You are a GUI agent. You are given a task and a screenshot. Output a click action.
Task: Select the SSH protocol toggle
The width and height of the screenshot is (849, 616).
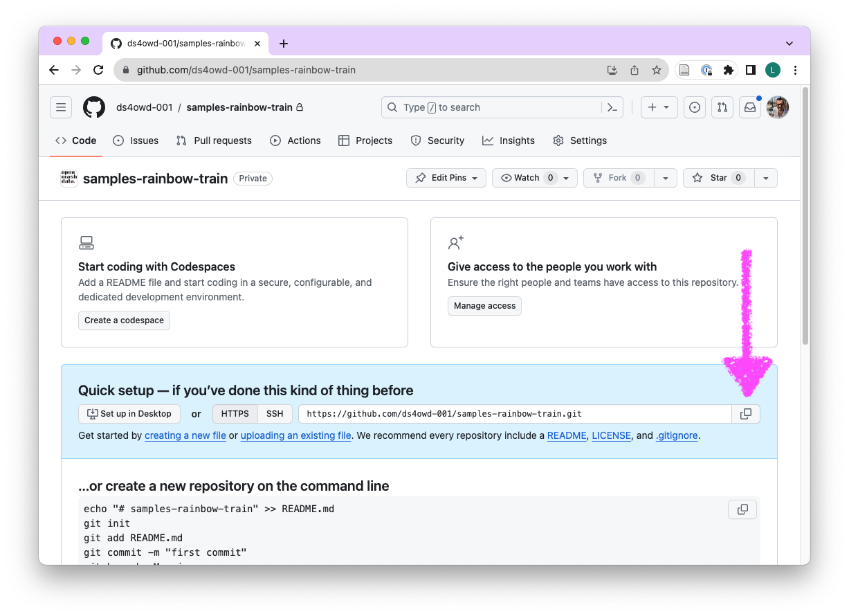point(275,414)
